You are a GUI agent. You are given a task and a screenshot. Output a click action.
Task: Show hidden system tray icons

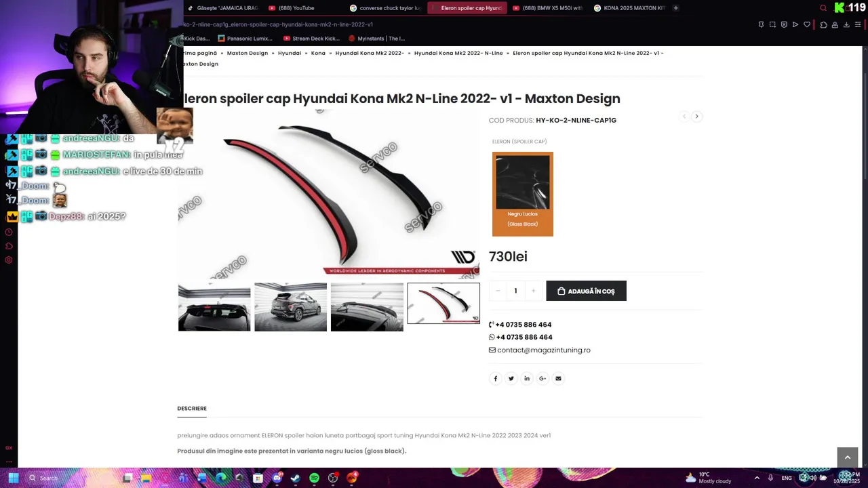757,478
